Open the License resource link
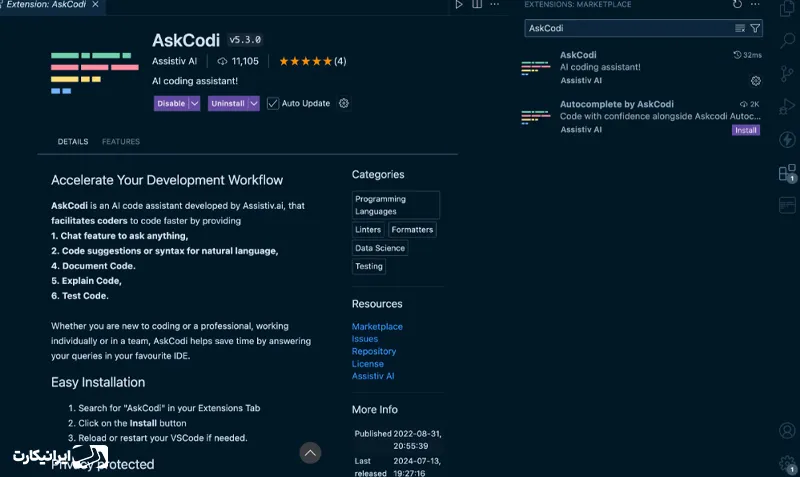800x477 pixels. pyautogui.click(x=367, y=364)
